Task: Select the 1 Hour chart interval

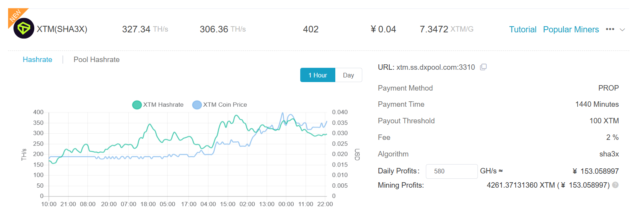Action: click(318, 75)
